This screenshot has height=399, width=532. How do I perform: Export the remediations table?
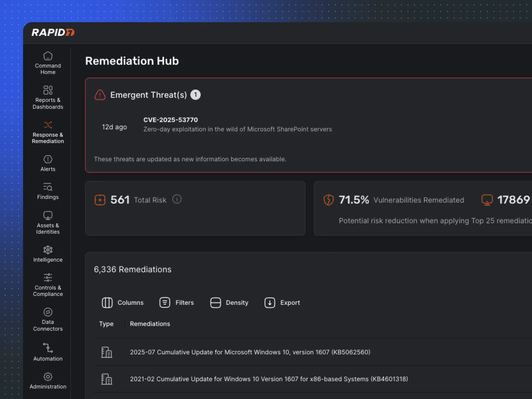click(x=282, y=303)
